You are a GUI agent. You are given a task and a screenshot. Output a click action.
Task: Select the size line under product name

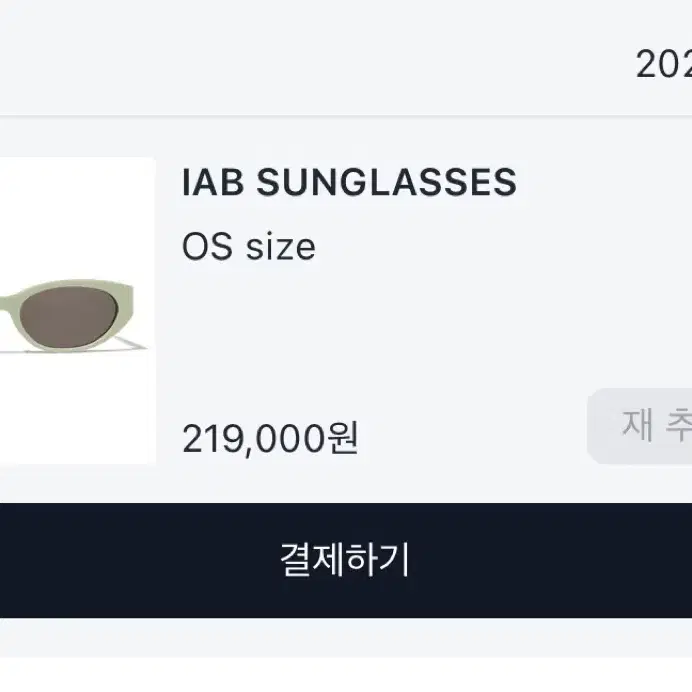tap(249, 247)
